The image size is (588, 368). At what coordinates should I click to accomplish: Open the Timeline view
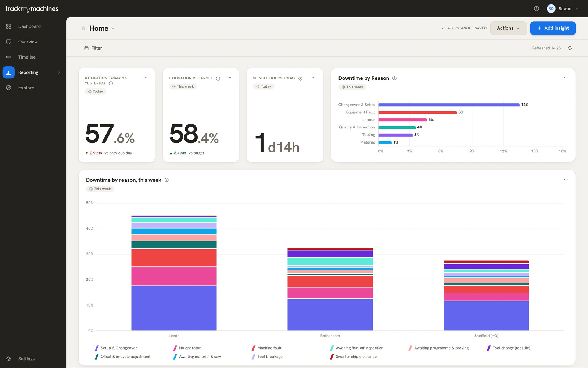[33, 57]
